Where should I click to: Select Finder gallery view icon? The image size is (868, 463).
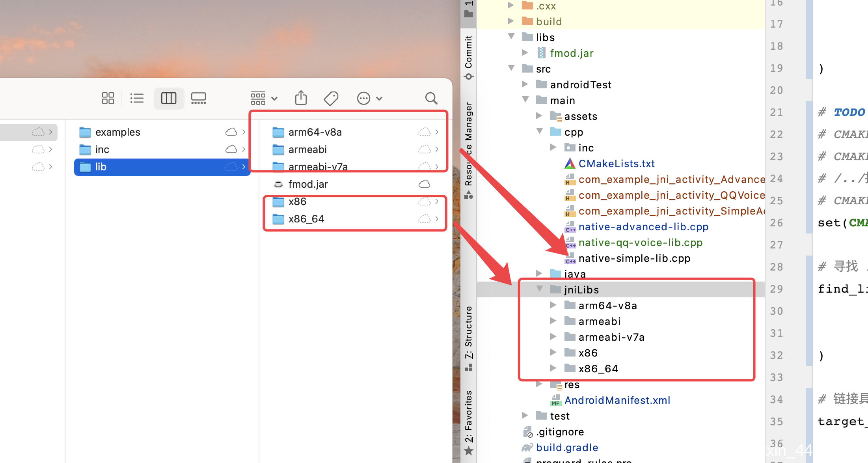(x=198, y=98)
